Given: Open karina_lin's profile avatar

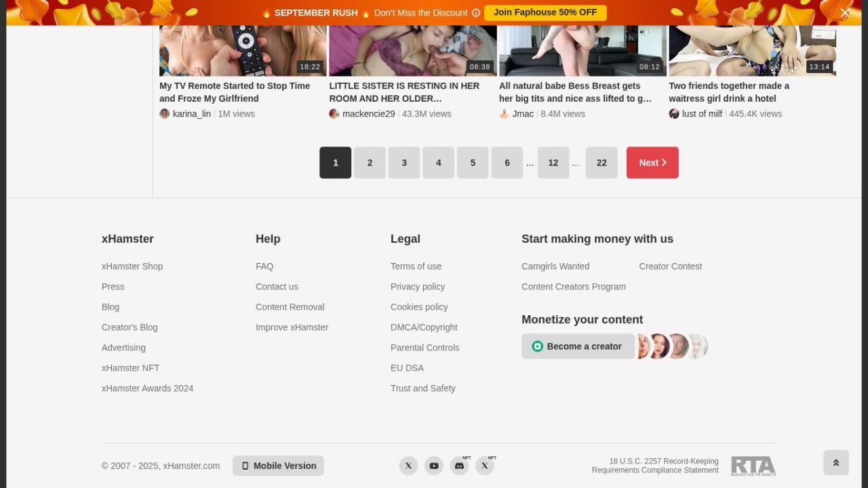Looking at the screenshot, I should pos(164,113).
